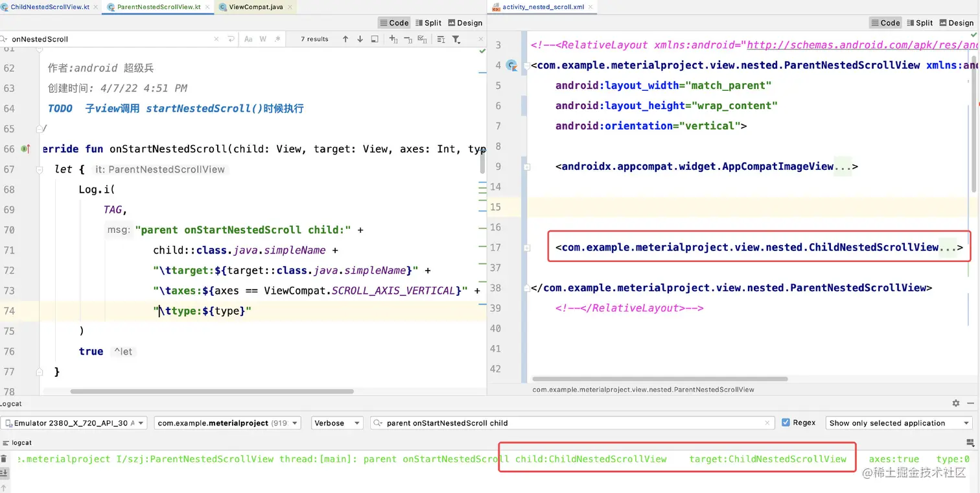Switch to ChildNestedScrollView.kt tab
Screen dimensions: 980x493
coord(49,7)
